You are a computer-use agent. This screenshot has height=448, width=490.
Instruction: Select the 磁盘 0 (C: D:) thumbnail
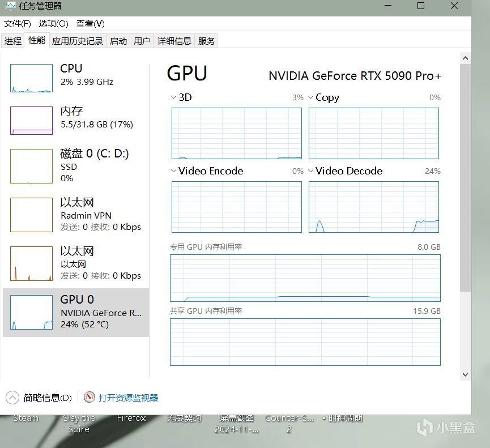31,166
